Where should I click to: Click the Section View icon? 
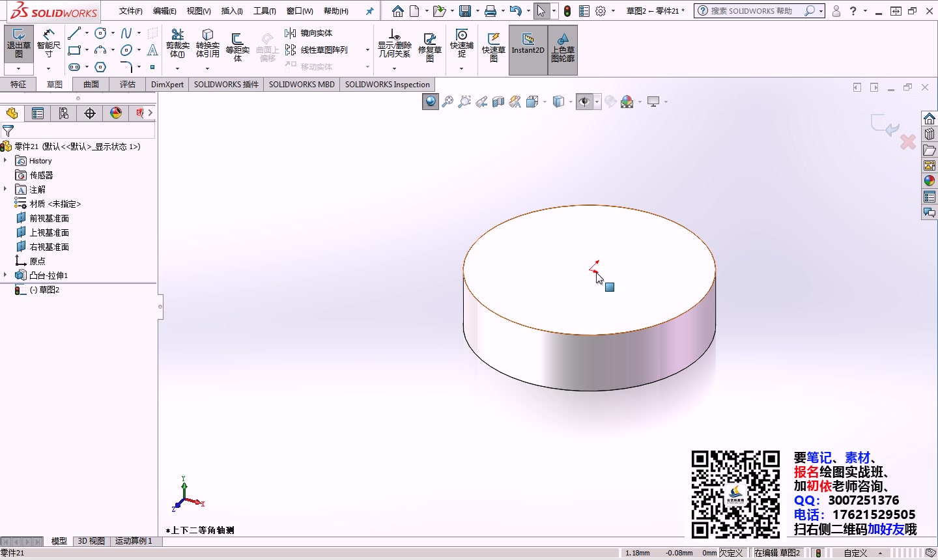pyautogui.click(x=498, y=102)
